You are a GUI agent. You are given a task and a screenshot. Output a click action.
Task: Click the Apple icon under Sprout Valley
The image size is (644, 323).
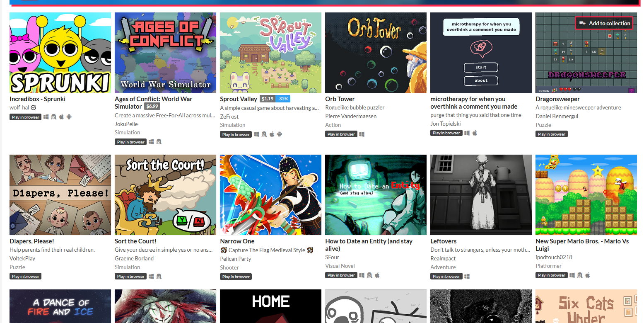272,134
